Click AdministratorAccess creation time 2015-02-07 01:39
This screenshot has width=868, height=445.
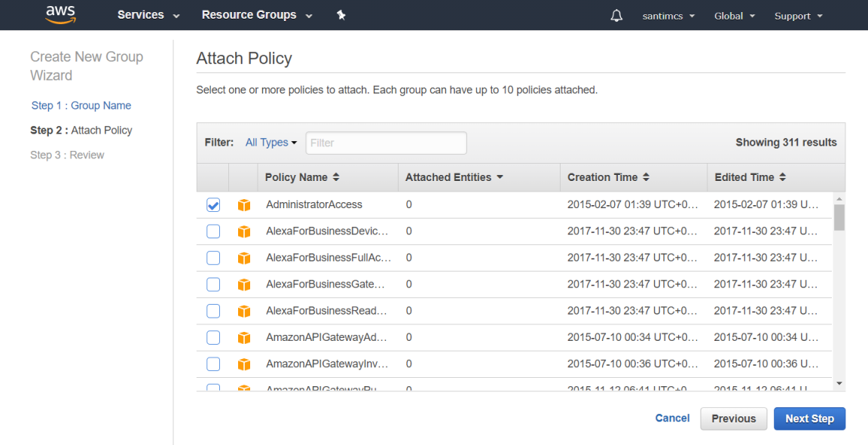[x=632, y=204]
